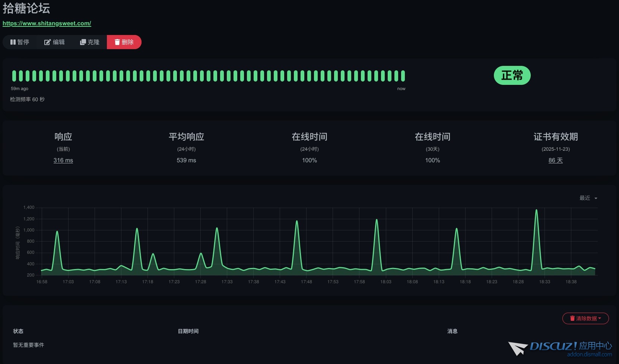Screen dimensions: 619x364
Task: Click the latest heartbeat bar near now
Action: coord(403,76)
